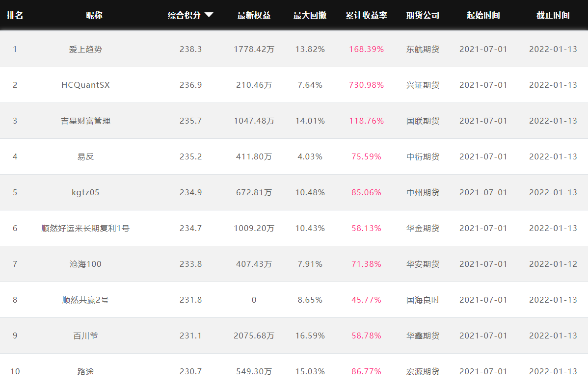Open nickname 路途
This screenshot has width=588, height=388.
(85, 371)
